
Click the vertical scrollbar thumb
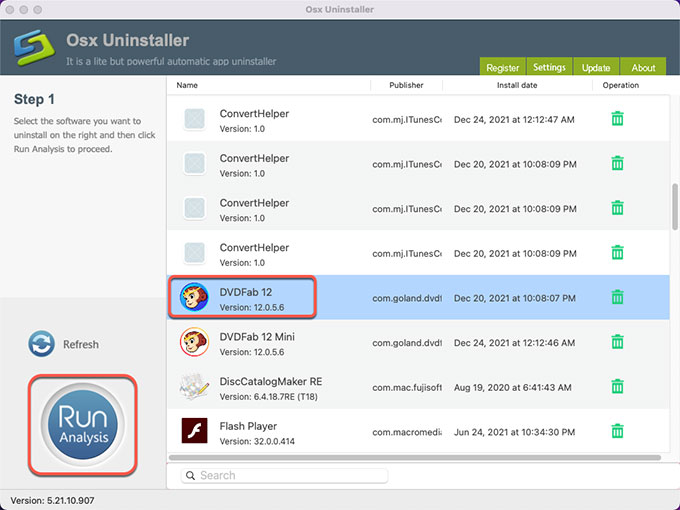coord(675,207)
